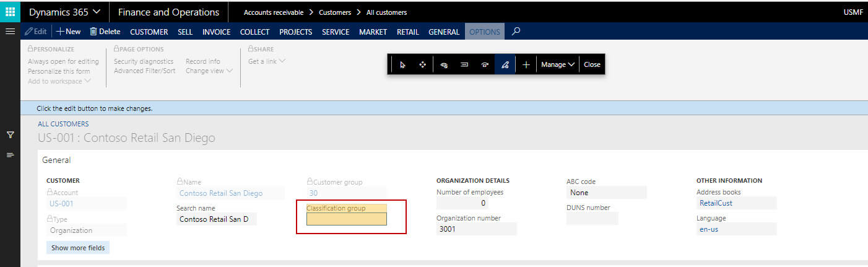Screen dimensions: 868x267
Task: Click the USMF company indicator
Action: [853, 12]
